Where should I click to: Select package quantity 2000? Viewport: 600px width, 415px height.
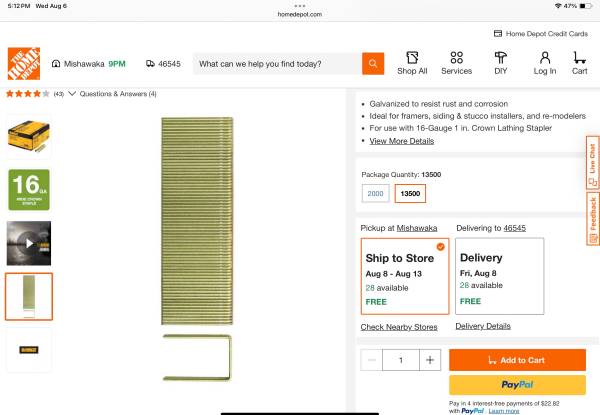tap(375, 194)
